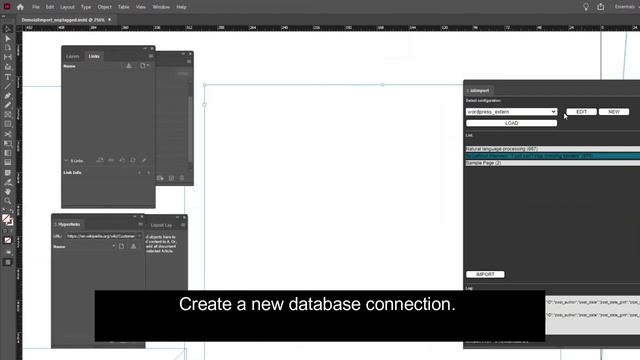This screenshot has width=640, height=360.
Task: Open the File menu
Action: [x=36, y=7]
